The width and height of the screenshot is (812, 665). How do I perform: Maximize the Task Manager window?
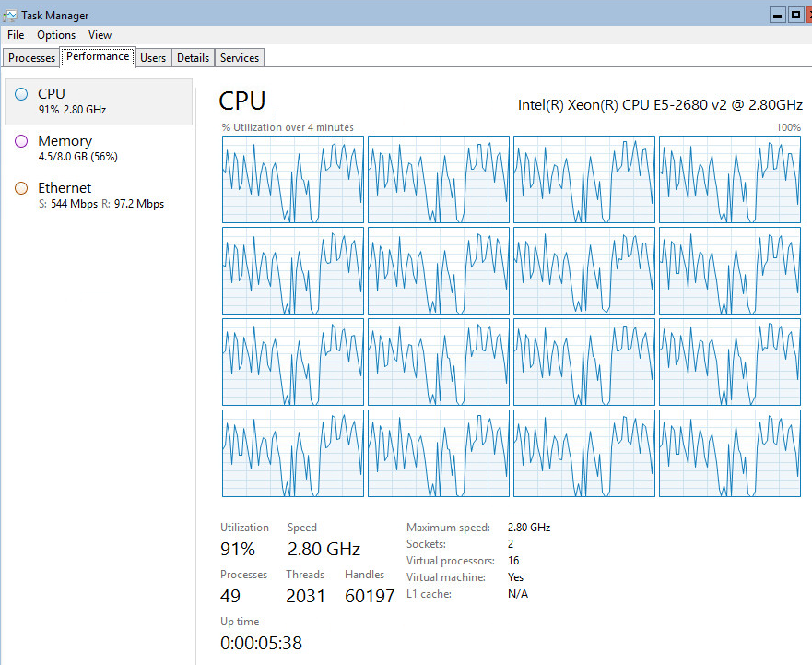click(795, 14)
